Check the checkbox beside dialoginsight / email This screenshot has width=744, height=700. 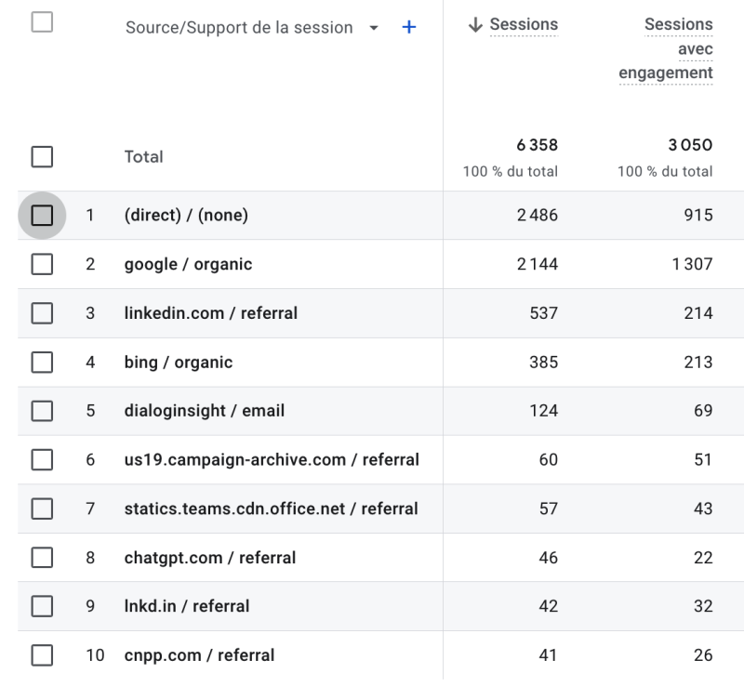(43, 411)
